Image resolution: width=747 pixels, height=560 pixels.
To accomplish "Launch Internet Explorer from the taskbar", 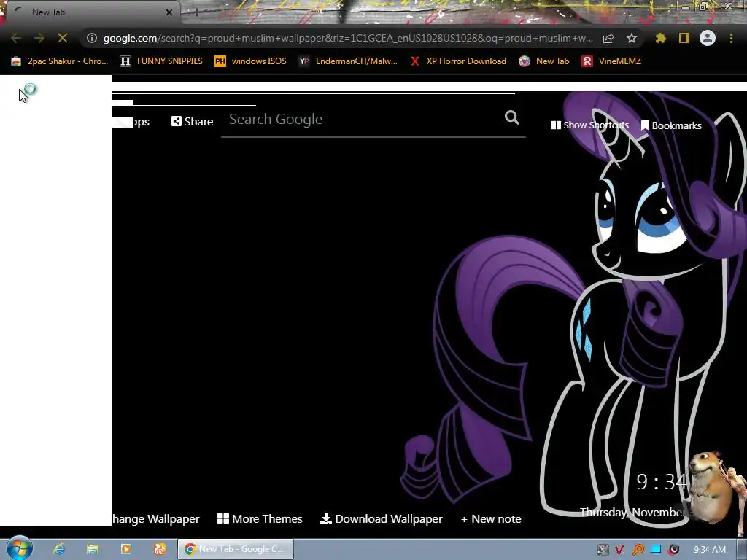I will (59, 549).
